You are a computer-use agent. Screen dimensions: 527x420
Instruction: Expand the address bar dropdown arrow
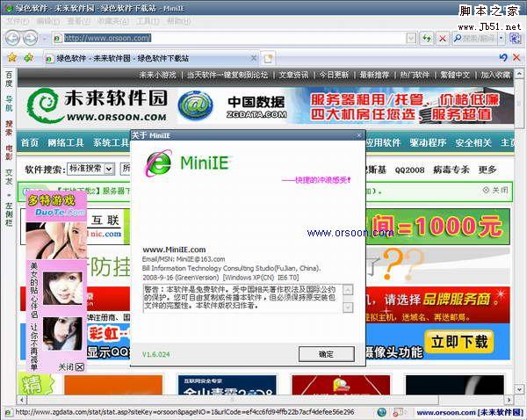411,39
